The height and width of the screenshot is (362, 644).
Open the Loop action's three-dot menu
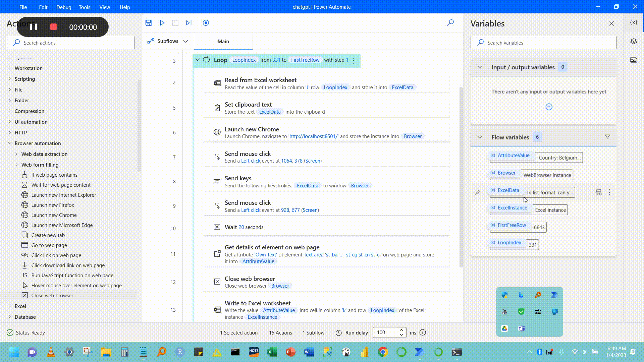354,60
